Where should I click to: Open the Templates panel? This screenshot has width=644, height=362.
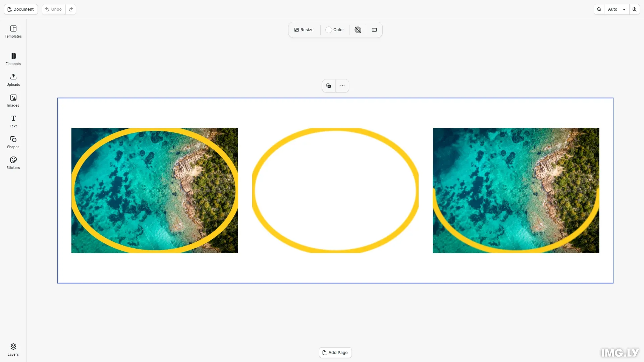(13, 32)
